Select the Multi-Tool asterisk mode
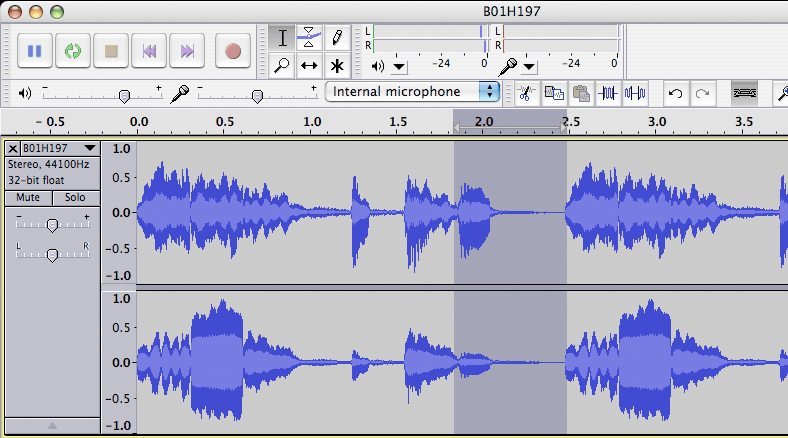This screenshot has width=788, height=438. click(337, 66)
